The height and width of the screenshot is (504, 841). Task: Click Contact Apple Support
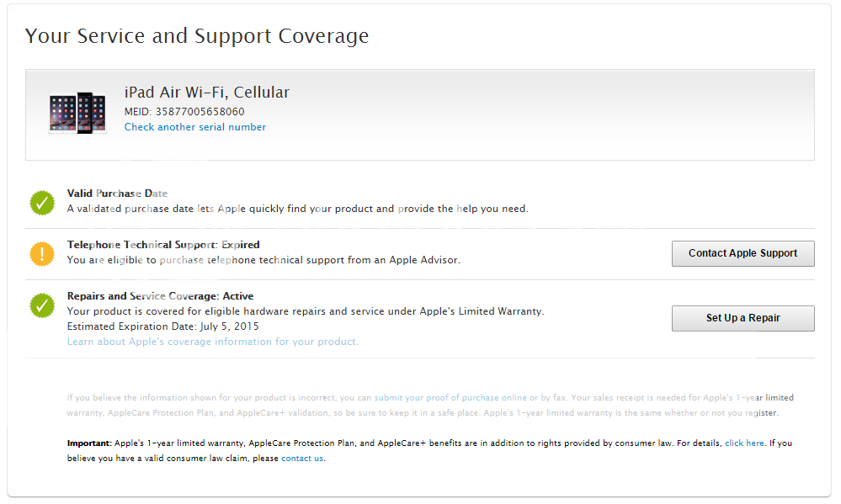coord(743,253)
